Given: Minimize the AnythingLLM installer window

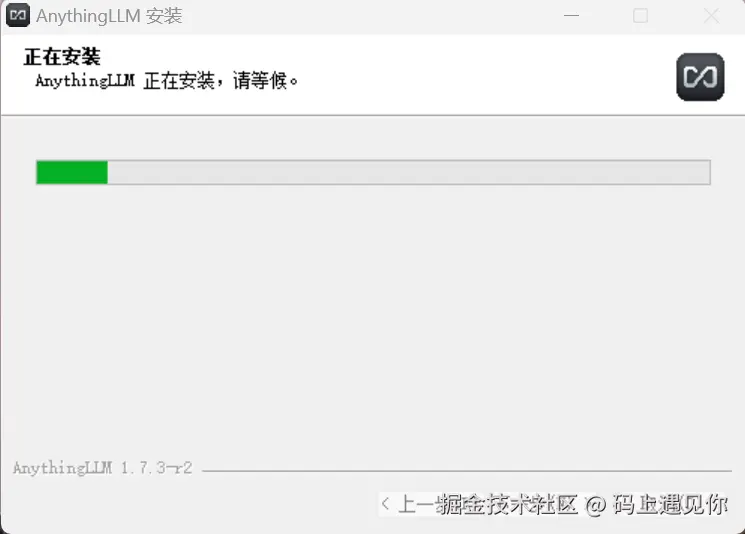Looking at the screenshot, I should (x=571, y=15).
